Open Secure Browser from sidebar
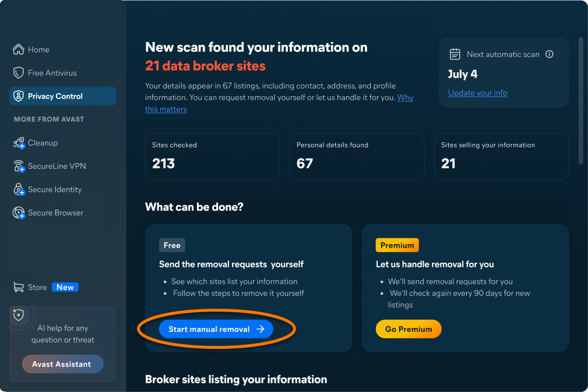The height and width of the screenshot is (392, 588). pos(62,213)
